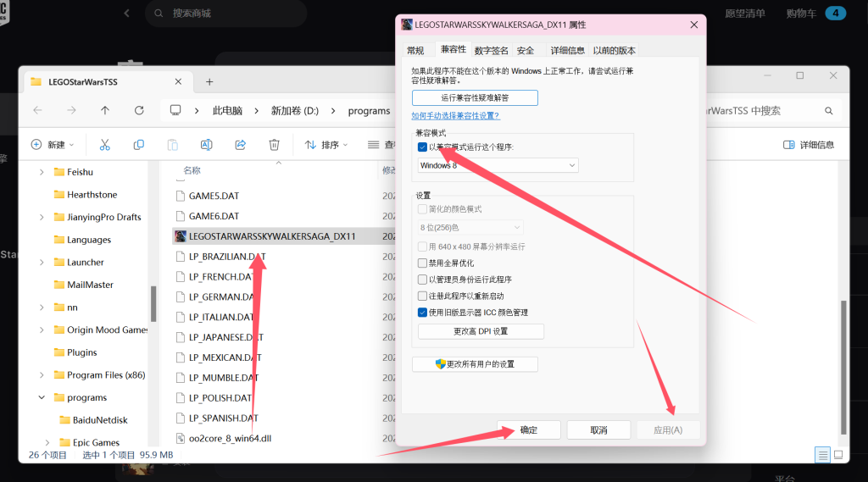
Task: Click the This PC monitor icon in address bar
Action: [175, 110]
